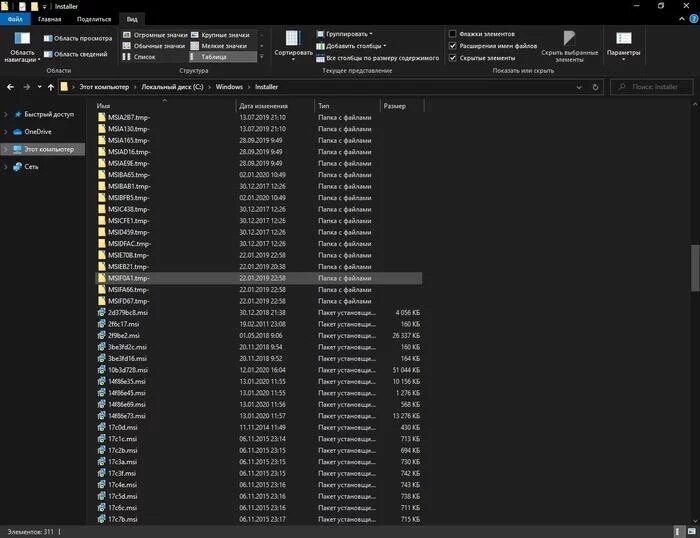
Task: Select Обычные значки view layout
Action: tap(154, 46)
